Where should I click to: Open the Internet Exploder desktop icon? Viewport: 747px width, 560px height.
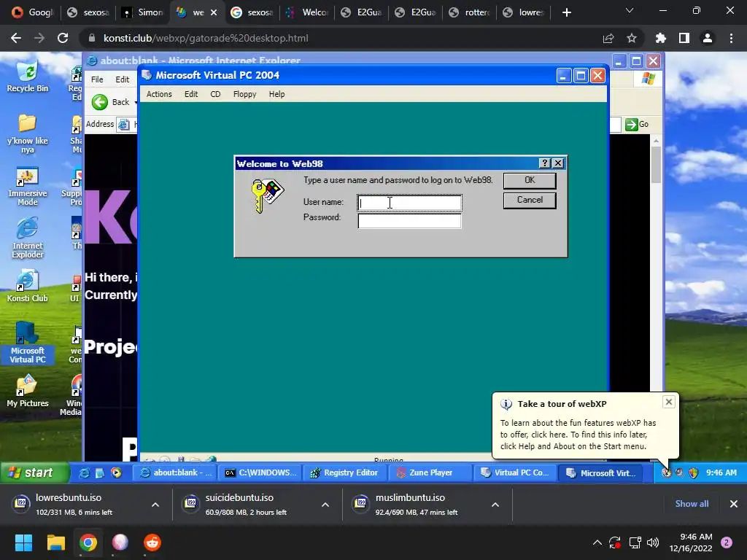(x=27, y=238)
